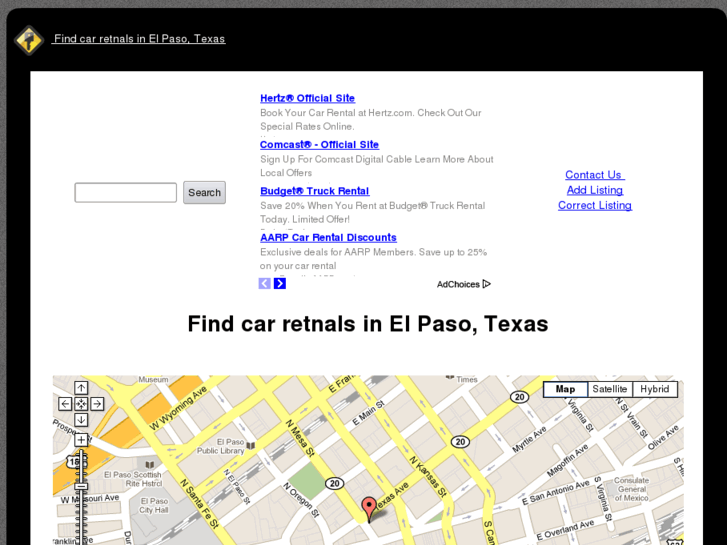Open the header link Find car retnals in El Paso
727x545 pixels.
click(139, 38)
